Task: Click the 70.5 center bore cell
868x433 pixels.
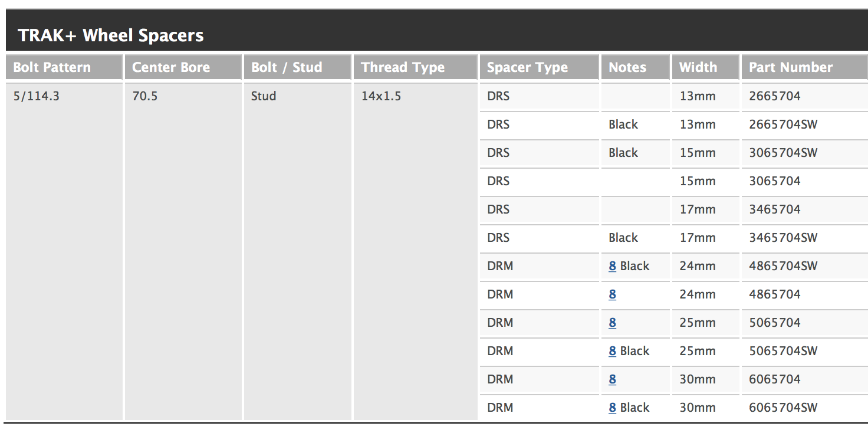Action: (x=145, y=96)
